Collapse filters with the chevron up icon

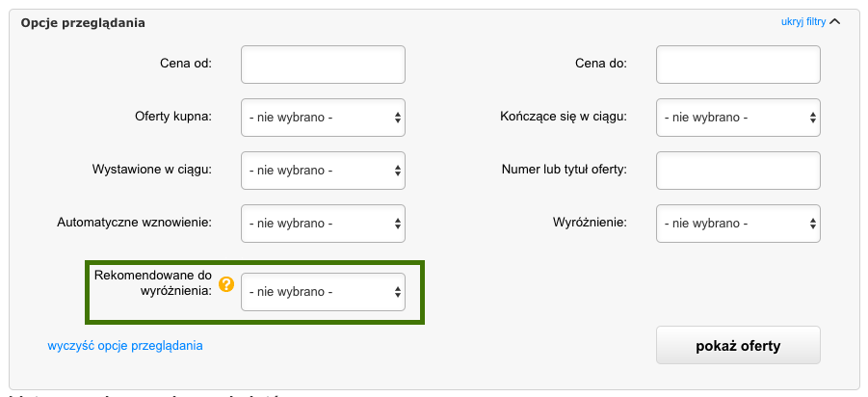[835, 22]
